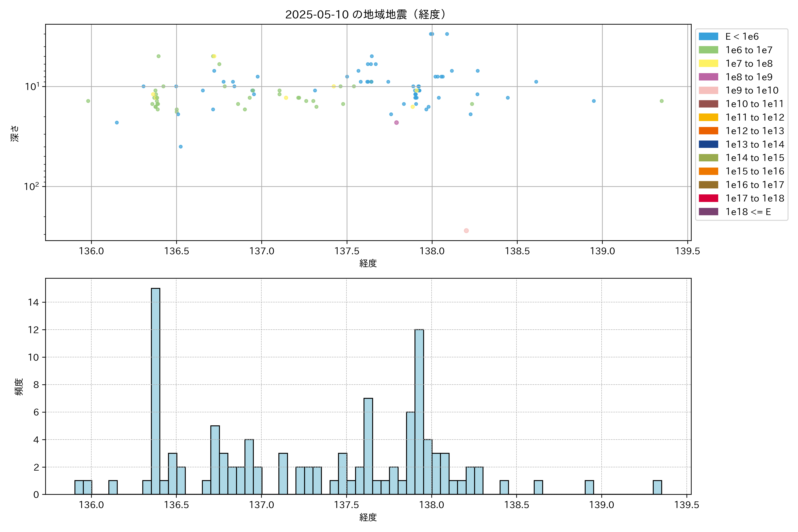Click the dark blue 1e13 to 1e14 swatch
The image size is (798, 532).
click(x=708, y=144)
